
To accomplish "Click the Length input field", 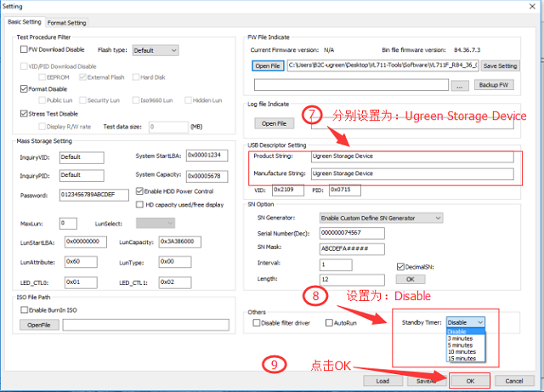I will click(x=352, y=280).
